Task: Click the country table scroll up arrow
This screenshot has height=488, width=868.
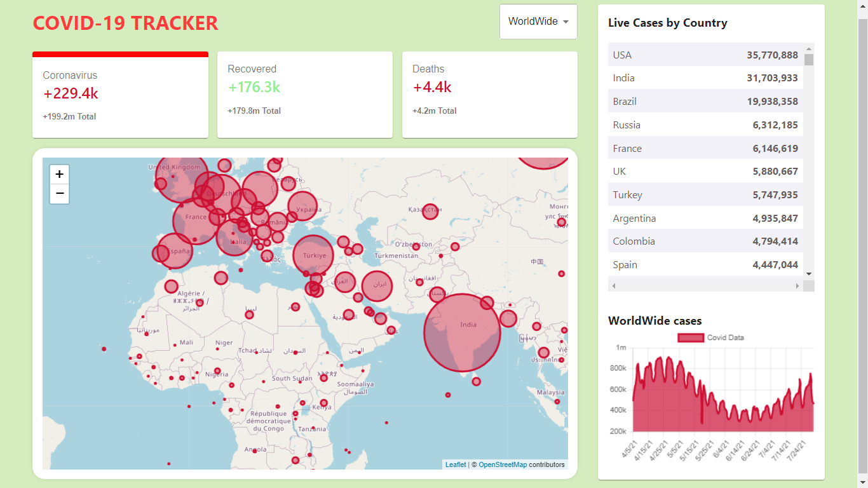Action: [x=809, y=48]
